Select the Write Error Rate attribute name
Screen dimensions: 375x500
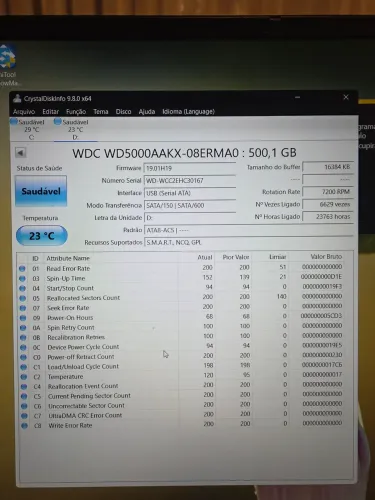click(x=70, y=425)
